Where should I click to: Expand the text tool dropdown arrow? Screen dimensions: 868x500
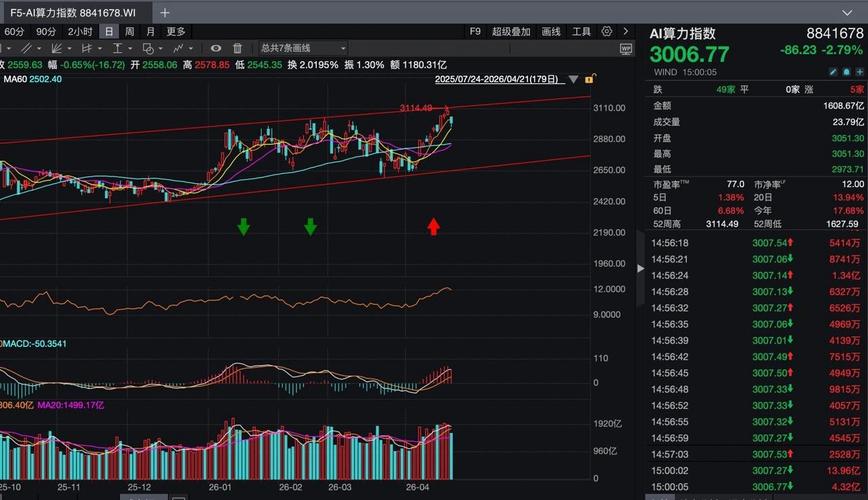[130, 49]
